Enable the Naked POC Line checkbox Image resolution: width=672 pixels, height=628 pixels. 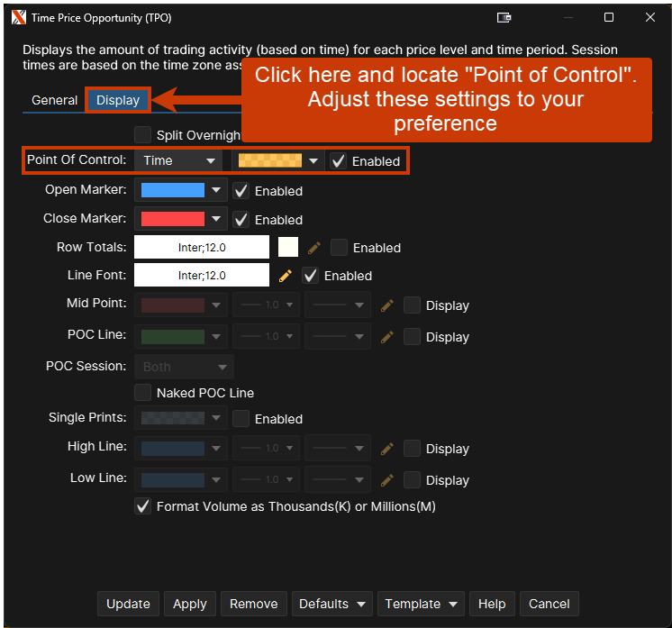[142, 393]
